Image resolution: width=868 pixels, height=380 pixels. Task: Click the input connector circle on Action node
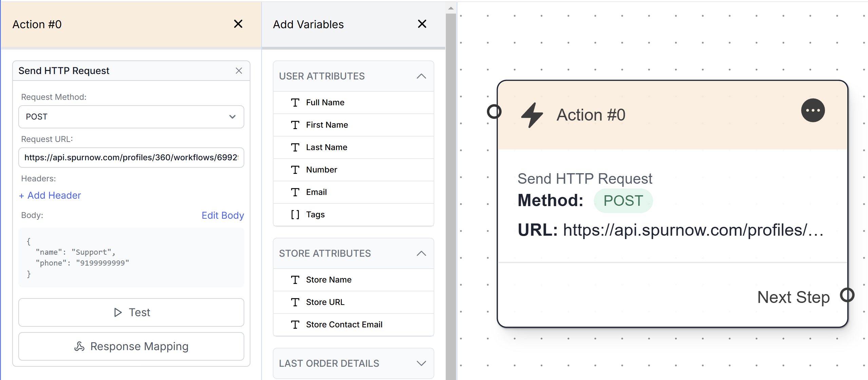click(494, 111)
